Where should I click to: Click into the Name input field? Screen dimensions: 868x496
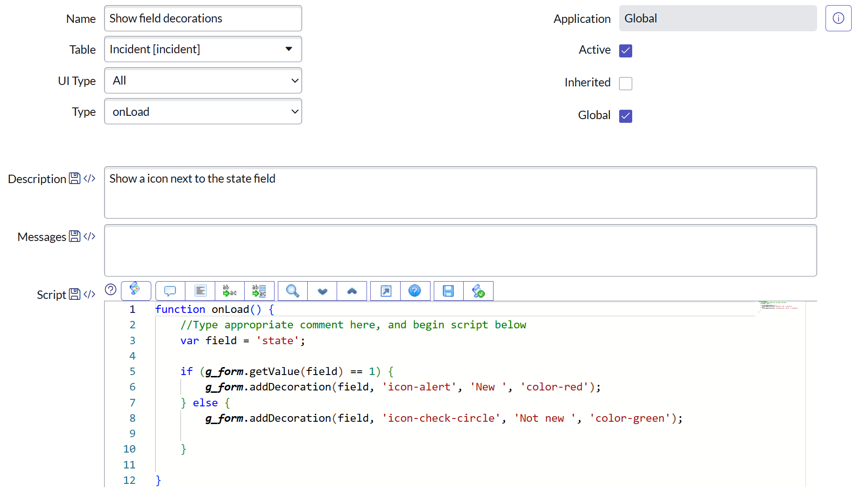pyautogui.click(x=203, y=18)
